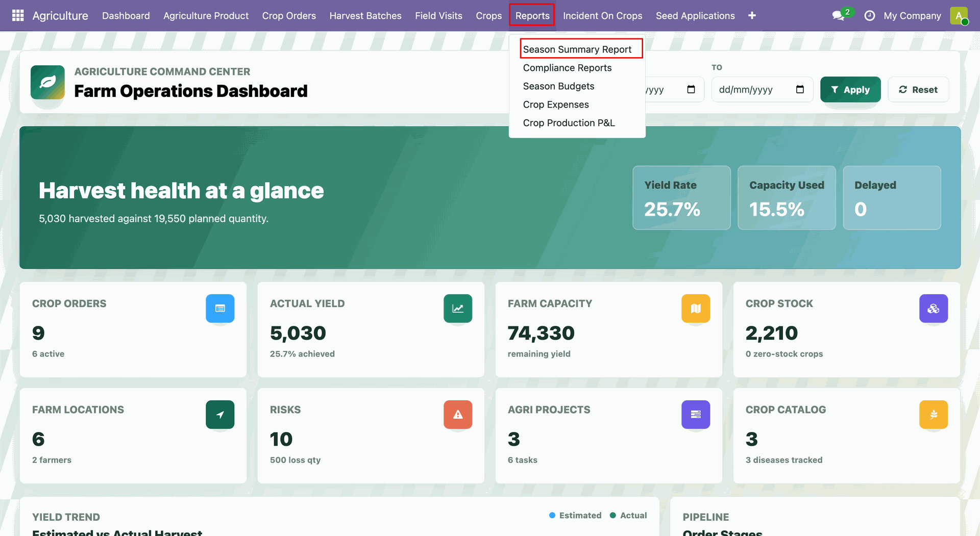Click the Crop Stock cubes icon
The height and width of the screenshot is (536, 980).
click(934, 309)
